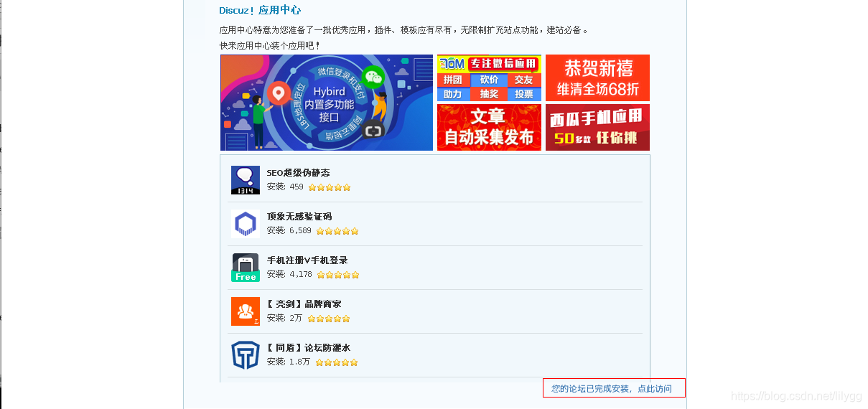The height and width of the screenshot is (409, 868).
Task: Click the 恭贺新禧 维清全场68折 banner
Action: coord(597,77)
